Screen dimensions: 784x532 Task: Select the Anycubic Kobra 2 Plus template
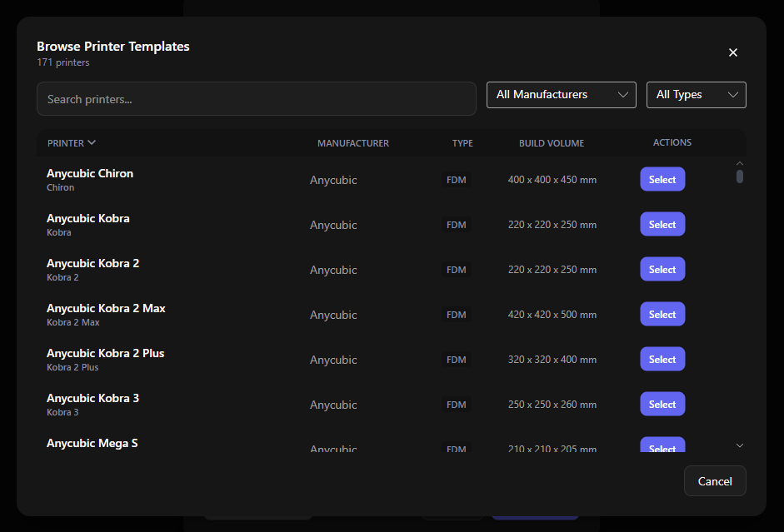(662, 359)
